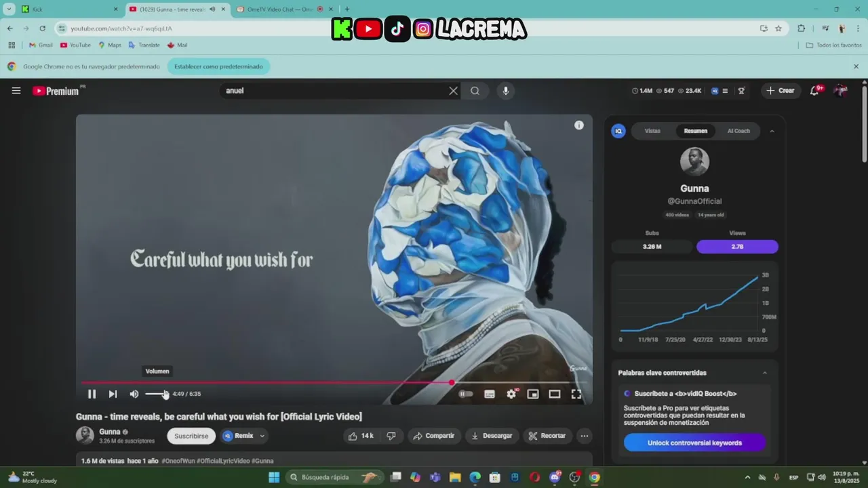This screenshot has height=488, width=868.
Task: Expand the Remix dropdown arrow
Action: [x=262, y=436]
